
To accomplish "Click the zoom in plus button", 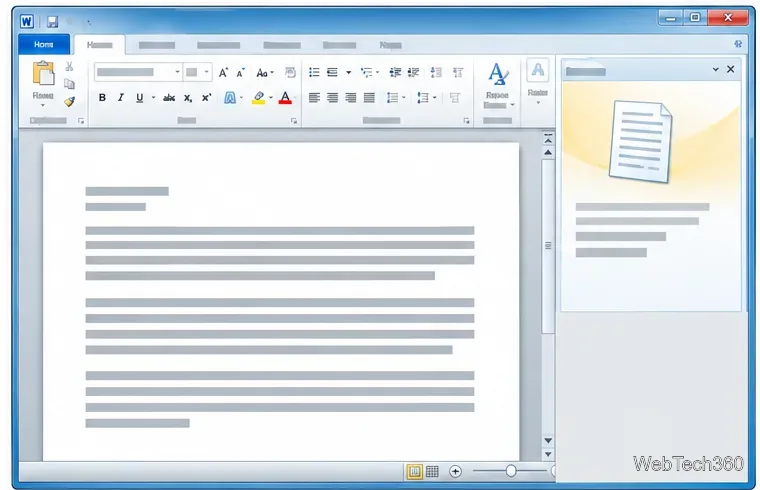I will click(455, 471).
